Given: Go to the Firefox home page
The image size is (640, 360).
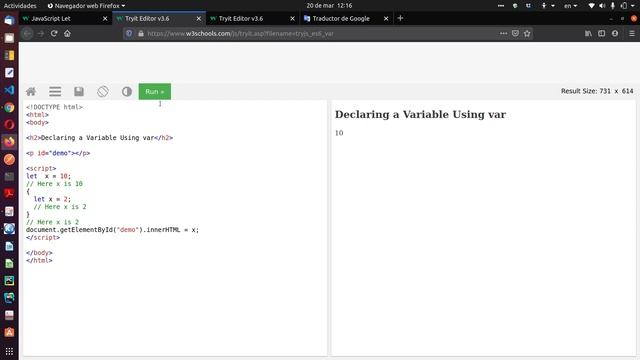Looking at the screenshot, I should pos(67,33).
